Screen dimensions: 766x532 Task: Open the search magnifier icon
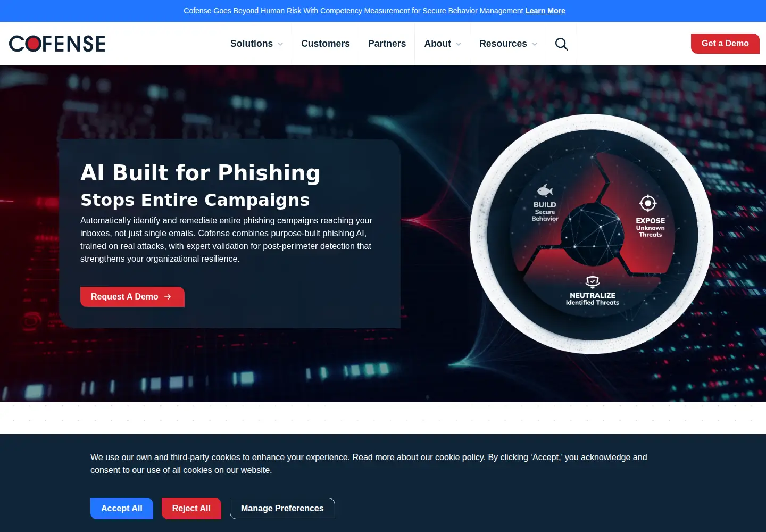[562, 44]
